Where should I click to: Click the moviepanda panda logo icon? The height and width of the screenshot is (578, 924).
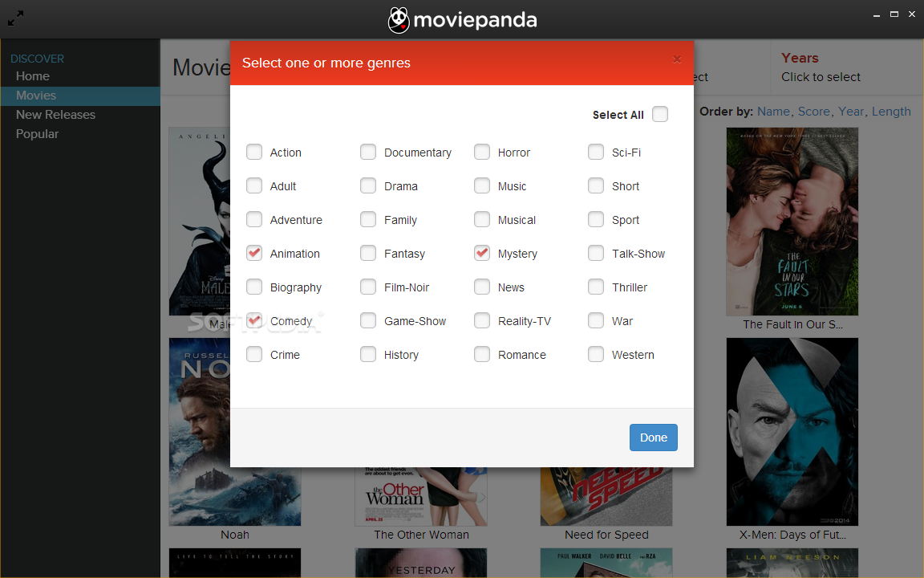(x=399, y=20)
